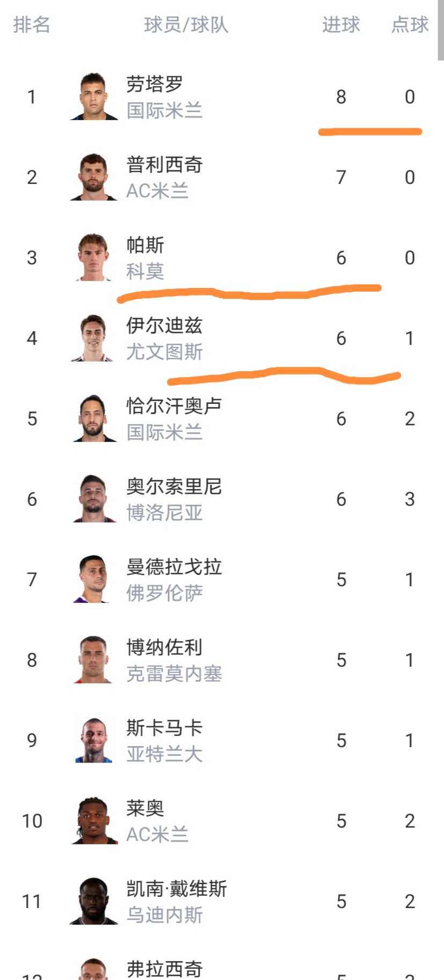This screenshot has height=980, width=444.
Task: Click the avatar for 博纳佐利
Action: [x=94, y=660]
